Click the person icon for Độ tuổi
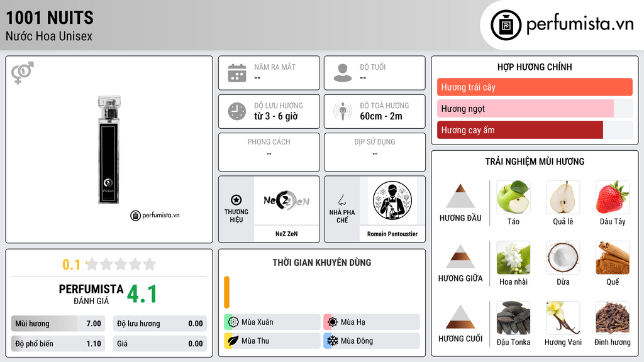The image size is (644, 362). click(x=343, y=73)
